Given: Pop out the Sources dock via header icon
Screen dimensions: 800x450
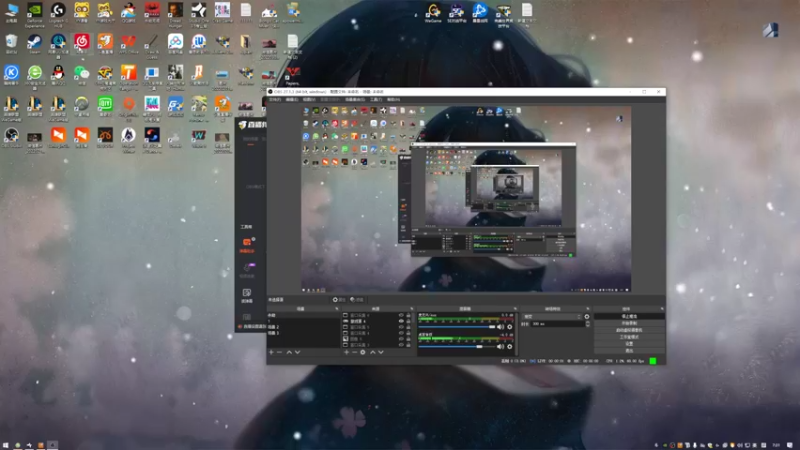Looking at the screenshot, I should [412, 309].
